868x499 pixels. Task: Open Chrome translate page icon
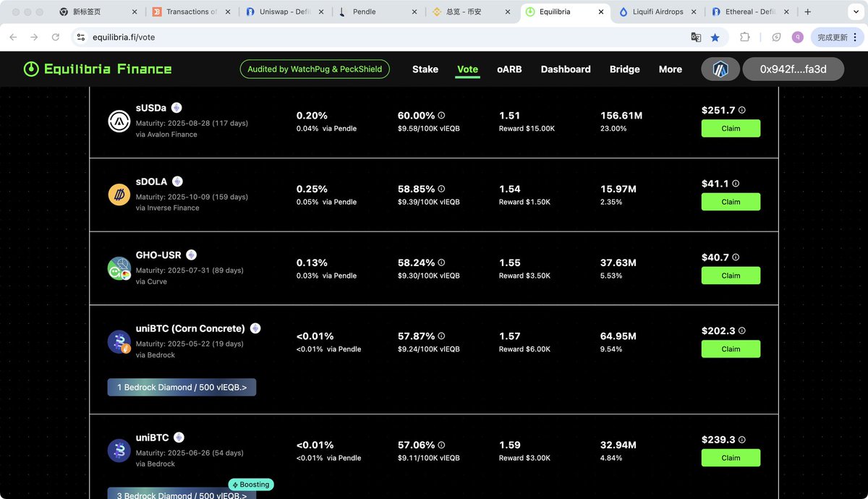(x=696, y=37)
